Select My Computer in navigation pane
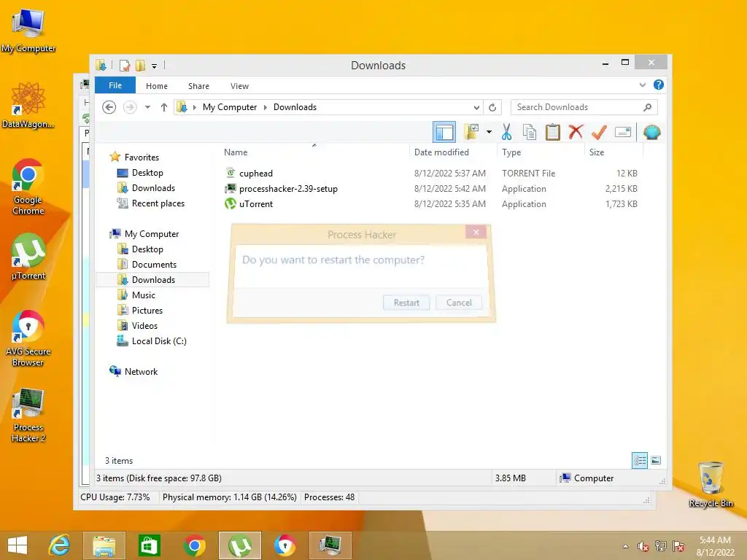Image resolution: width=747 pixels, height=560 pixels. [x=152, y=234]
